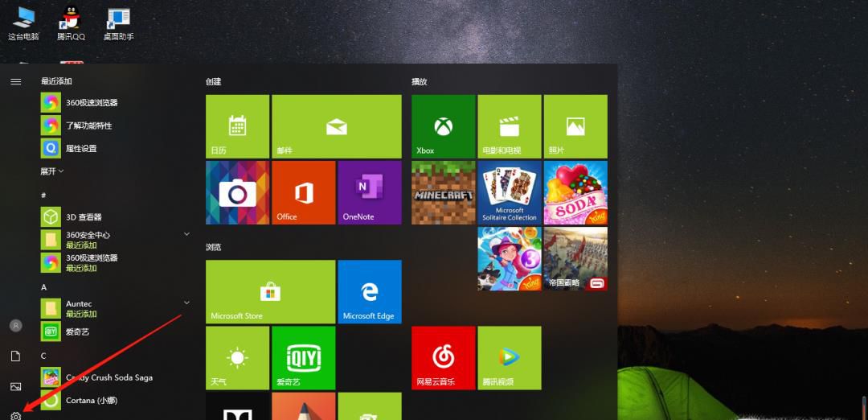The height and width of the screenshot is (420, 868).
Task: Open the 日历 calendar tile
Action: point(237,126)
